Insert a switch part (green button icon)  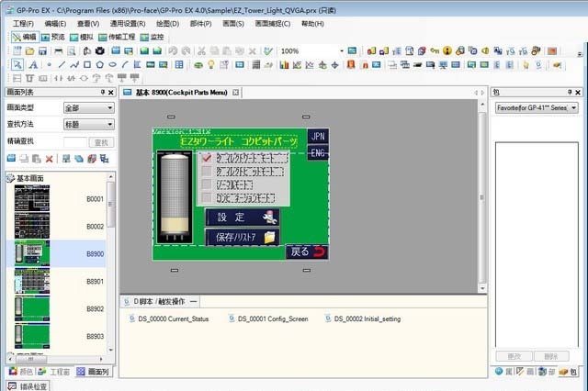tap(198, 65)
